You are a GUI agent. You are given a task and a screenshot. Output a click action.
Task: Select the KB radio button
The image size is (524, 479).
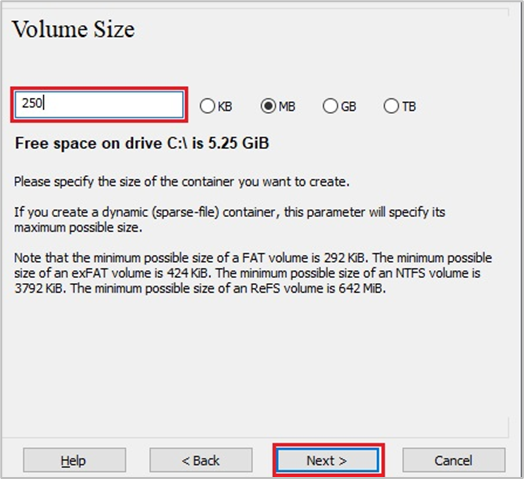click(x=207, y=106)
